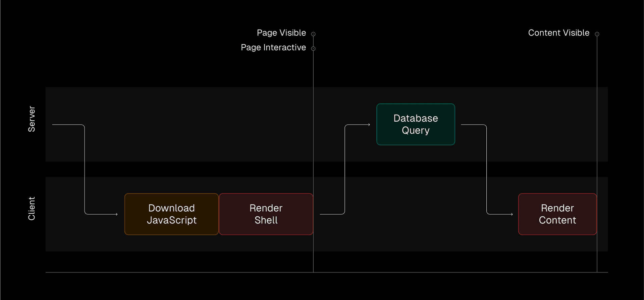Click the Database Query box

pos(416,124)
